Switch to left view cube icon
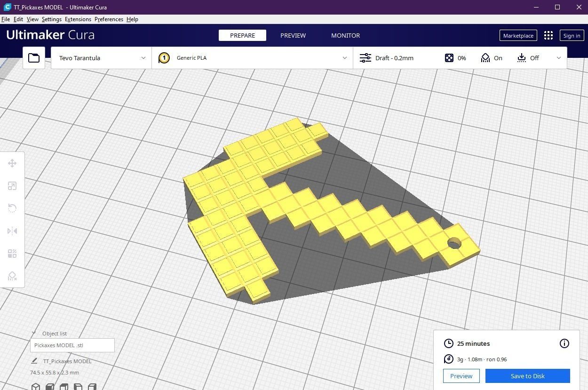This screenshot has height=390, width=588. click(x=78, y=387)
